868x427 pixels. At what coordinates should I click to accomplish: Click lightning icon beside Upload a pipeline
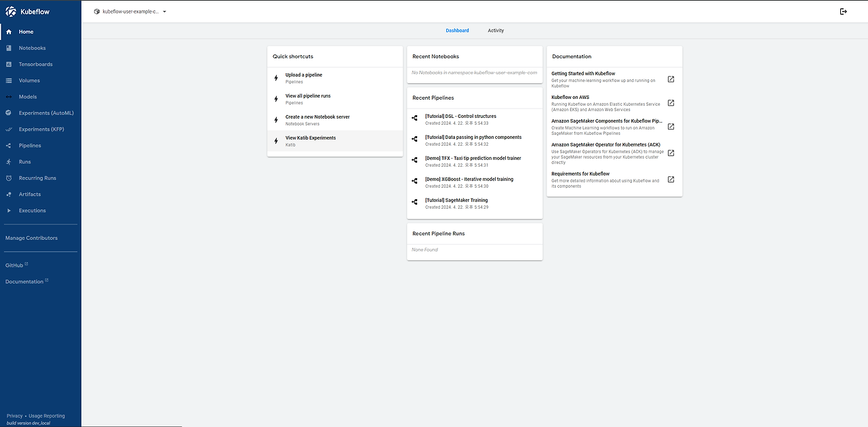276,78
